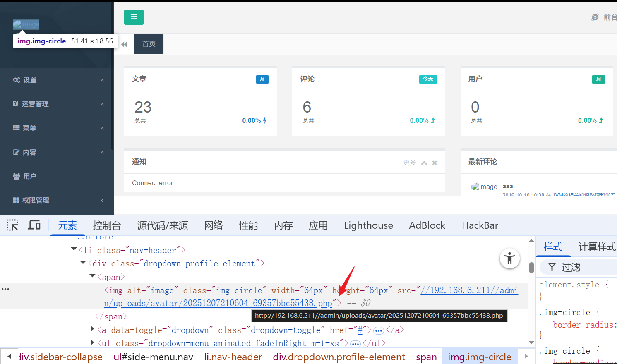
Task: Click the avatar src URL link
Action: tap(218, 303)
